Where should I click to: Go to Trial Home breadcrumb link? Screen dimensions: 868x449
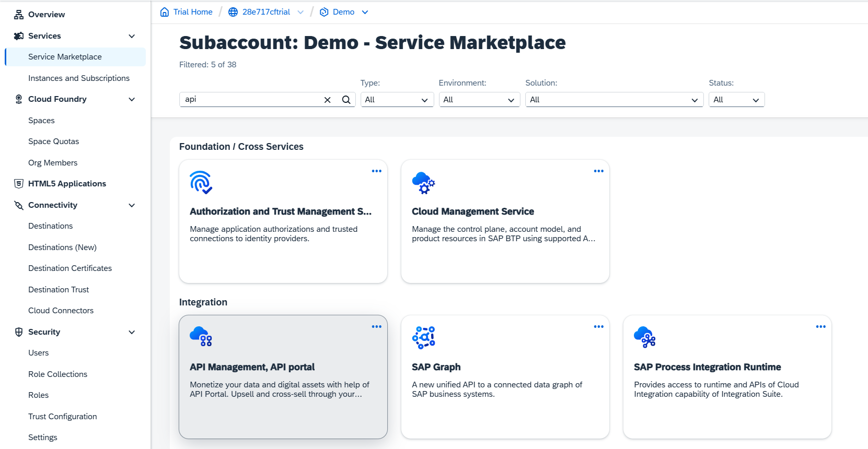(x=193, y=12)
